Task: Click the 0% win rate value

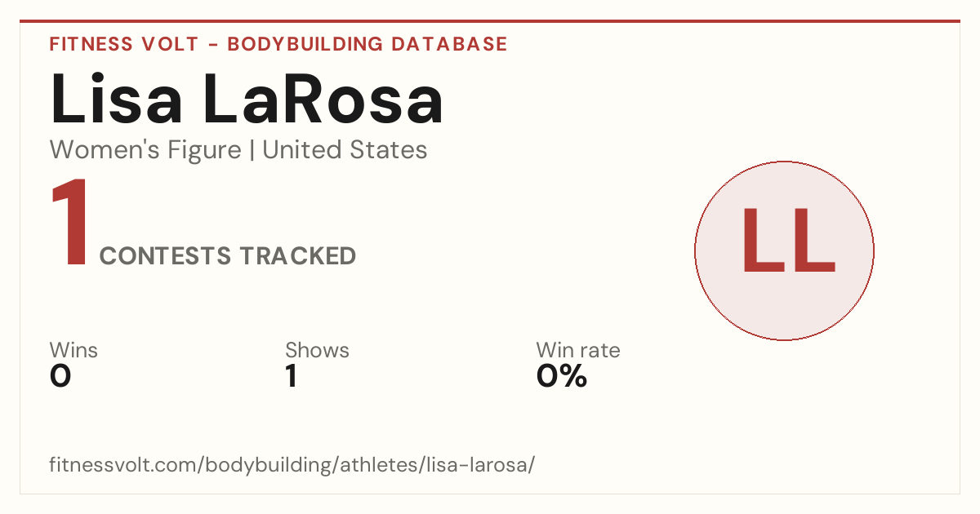Action: click(x=562, y=377)
